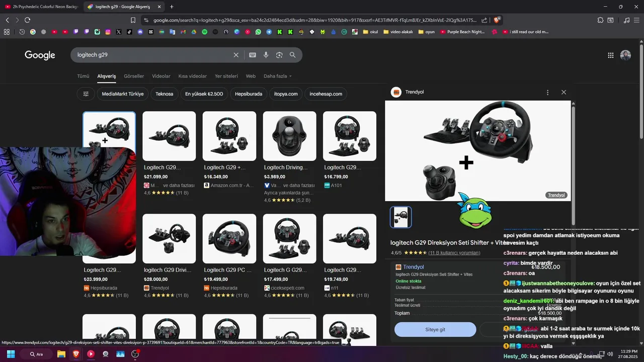Expand the 'Daha fazla' search tabs dropdown
Viewport: 644px width, 362px height.
tap(278, 76)
